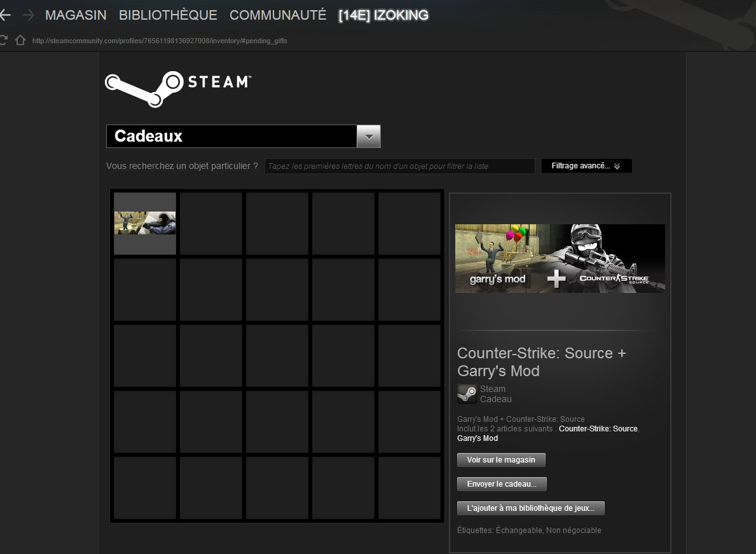Screen dimensions: 756x554
Task: Select the Counter-Strike gift item in grid
Action: click(144, 224)
